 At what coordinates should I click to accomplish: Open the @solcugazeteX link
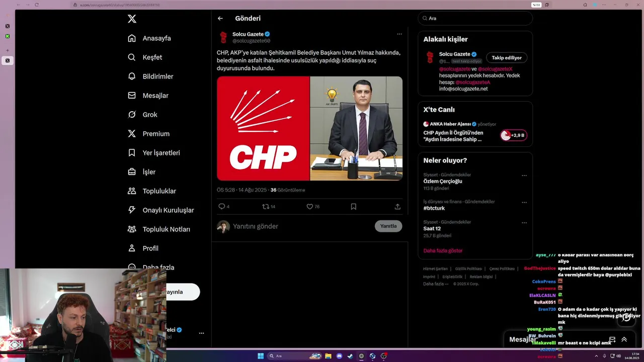coord(495,69)
